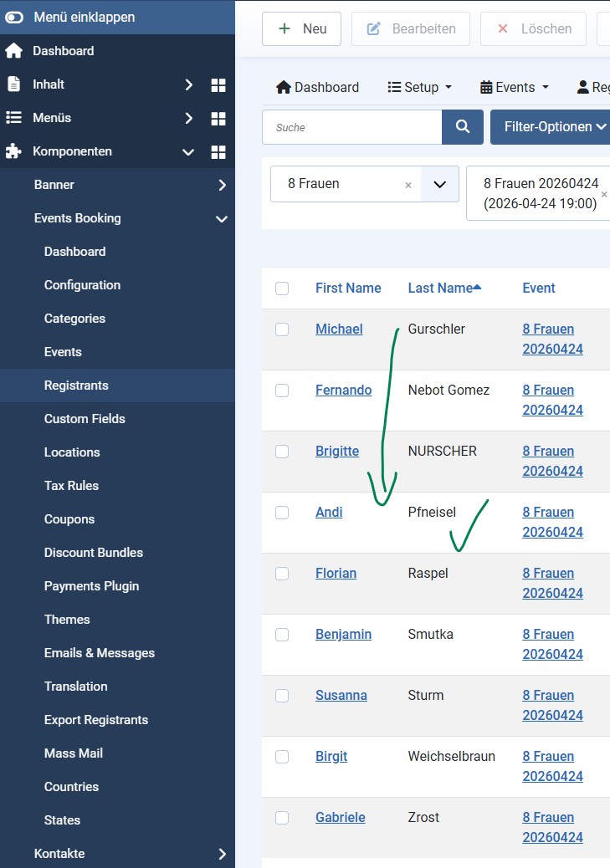The width and height of the screenshot is (610, 868).
Task: Click the Neu button
Action: coord(301,28)
